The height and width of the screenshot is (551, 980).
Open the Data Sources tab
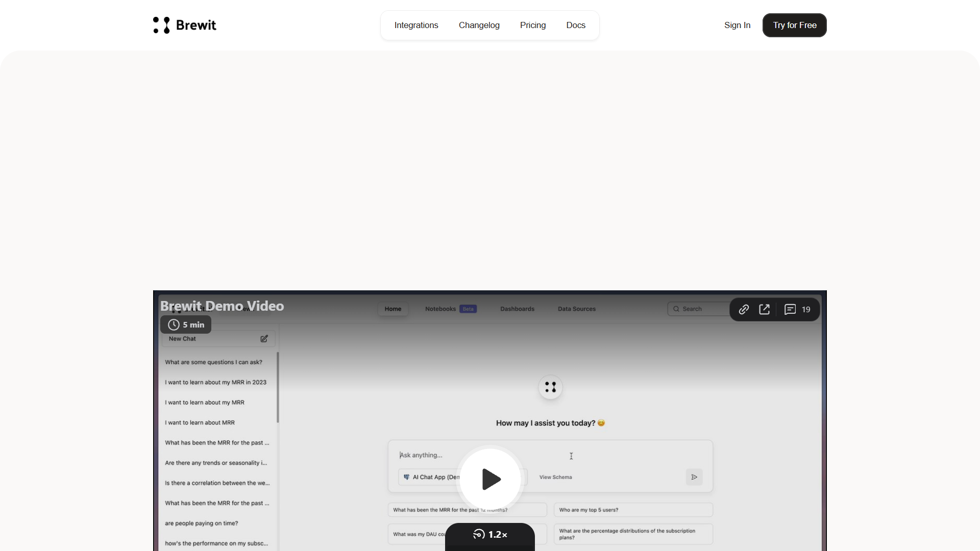click(577, 309)
